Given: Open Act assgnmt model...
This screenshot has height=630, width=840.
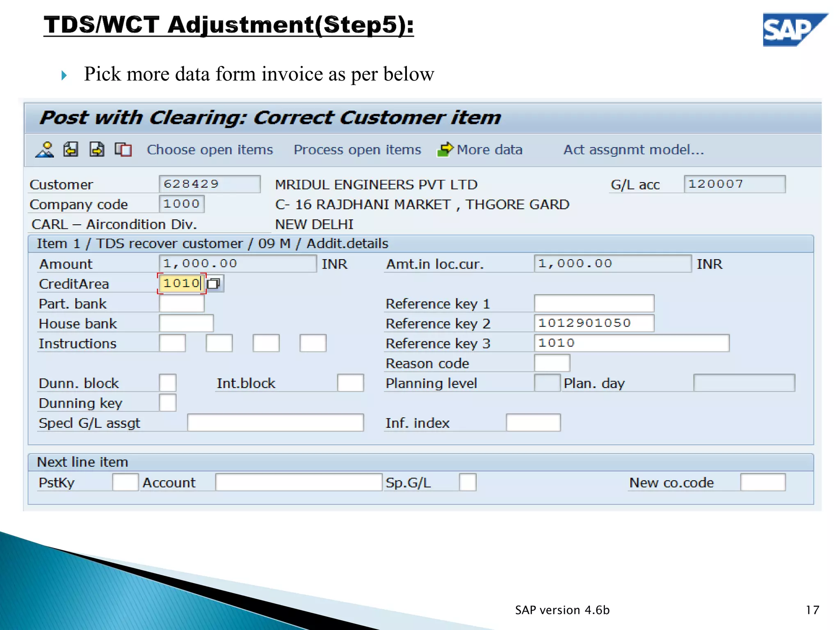Looking at the screenshot, I should [x=634, y=150].
